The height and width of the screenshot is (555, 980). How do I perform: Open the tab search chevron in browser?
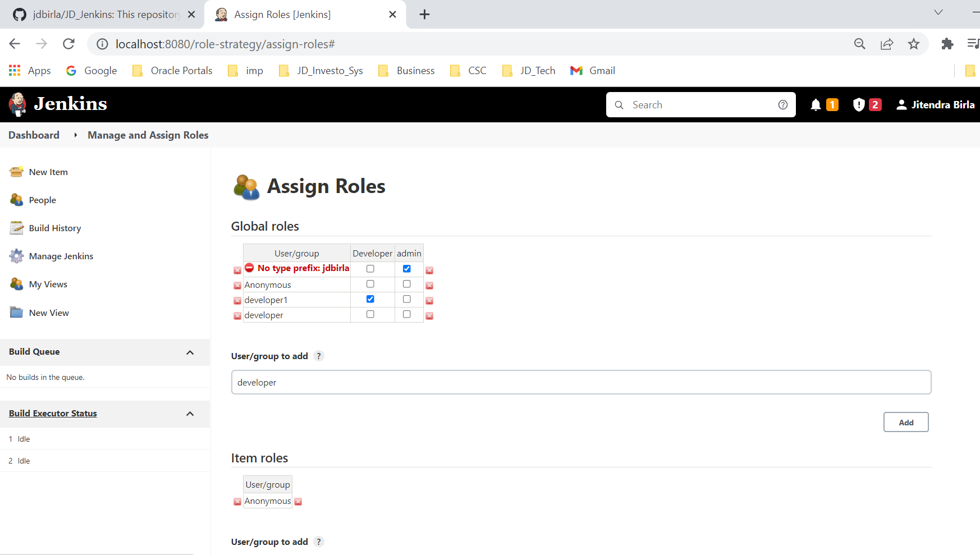click(x=938, y=12)
